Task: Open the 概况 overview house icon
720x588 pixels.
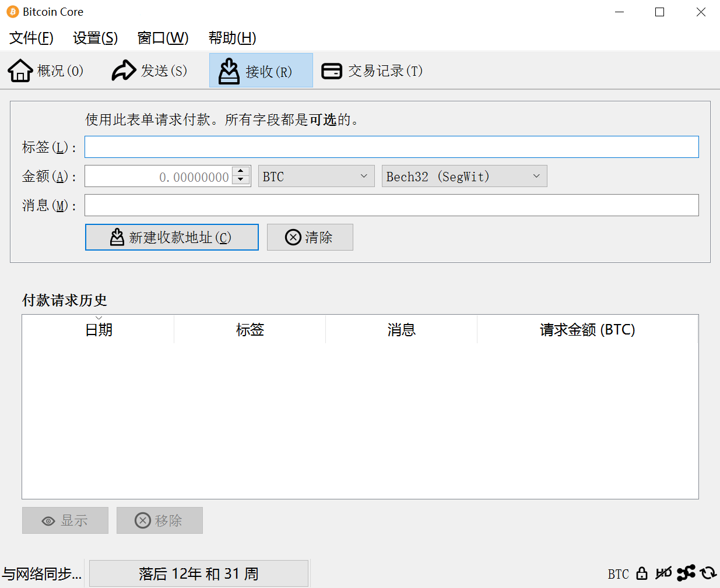Action: [20, 71]
